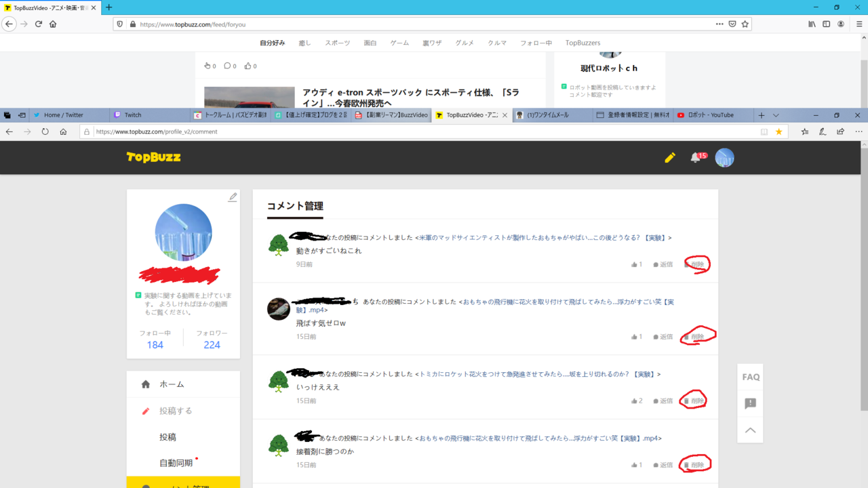Image resolution: width=868 pixels, height=488 pixels.
Task: Click the yellow pencil post icon
Action: click(670, 157)
